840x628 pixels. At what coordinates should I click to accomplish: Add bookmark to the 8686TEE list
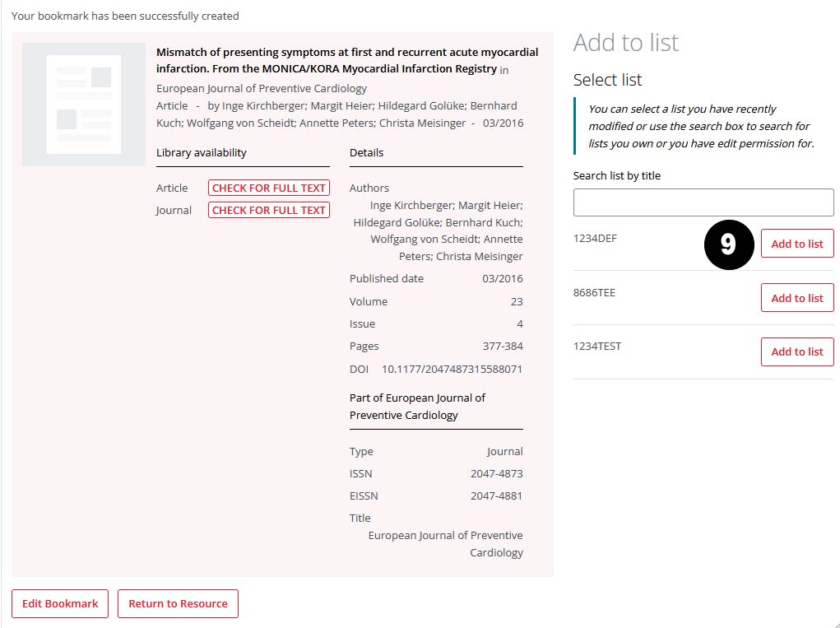coord(796,298)
